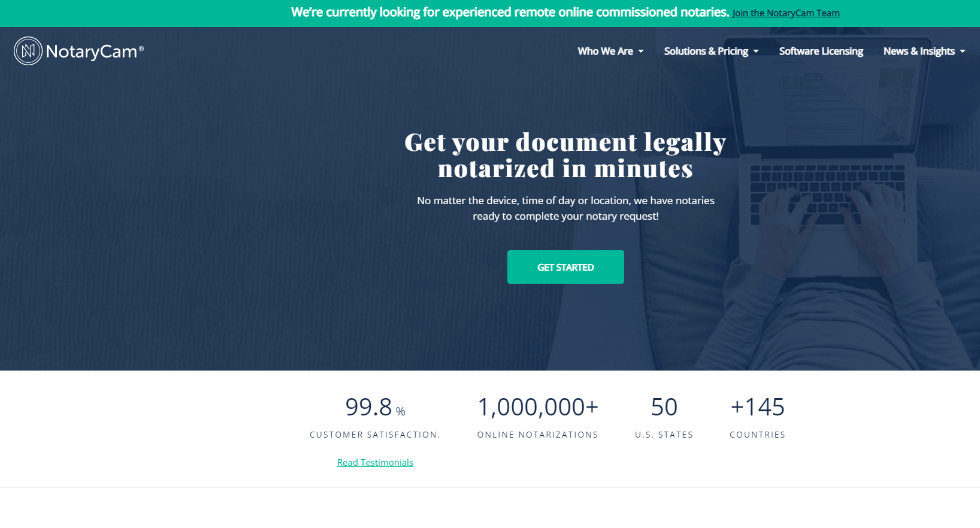Select the "No matter the device" subtitle text

[x=565, y=208]
